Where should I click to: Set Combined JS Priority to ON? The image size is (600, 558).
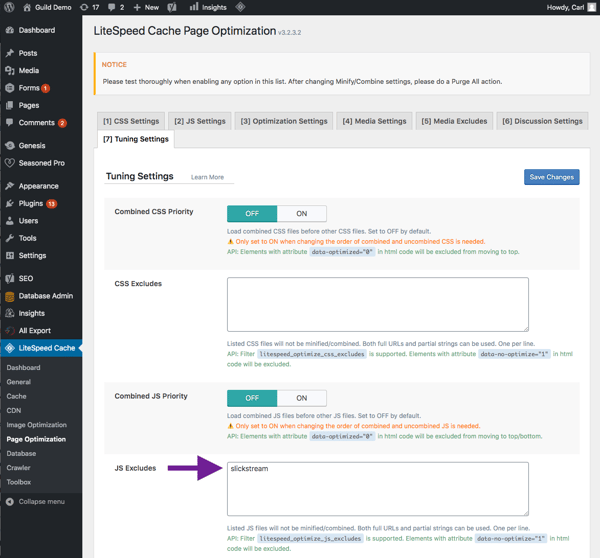pyautogui.click(x=302, y=398)
